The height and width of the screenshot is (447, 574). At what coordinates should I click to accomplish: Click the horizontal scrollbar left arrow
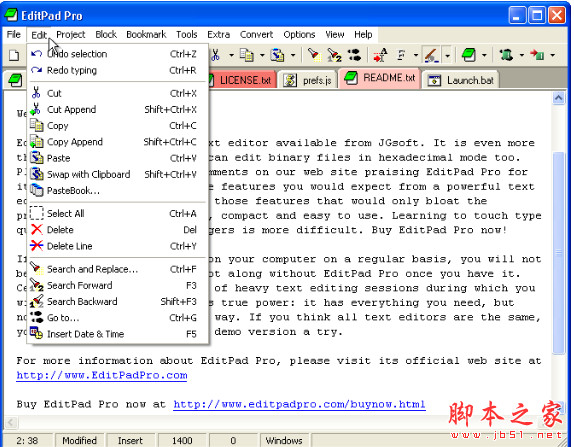tap(11, 422)
